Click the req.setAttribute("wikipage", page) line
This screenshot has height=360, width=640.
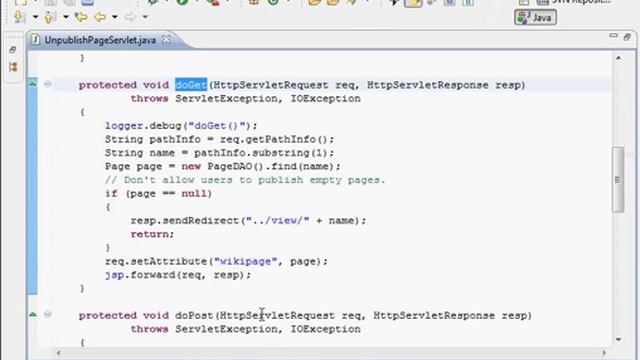pyautogui.click(x=216, y=261)
